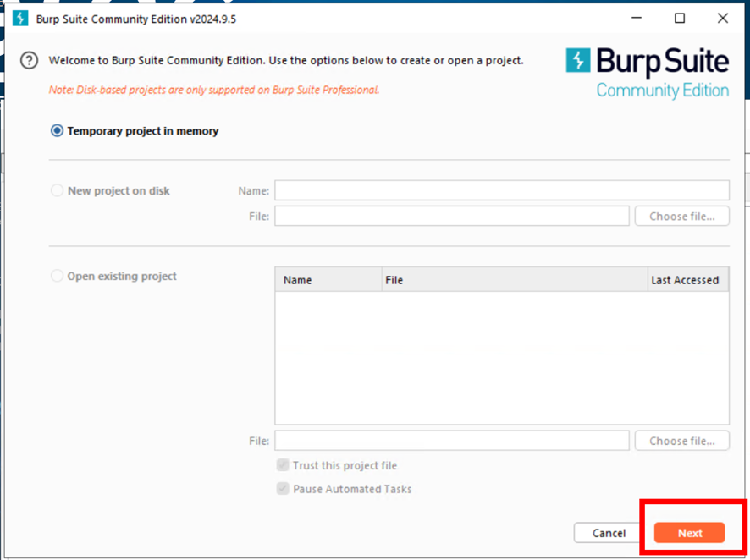Toggle Pause Automated Tasks checkbox
Viewport: 750px width, 560px height.
click(x=283, y=489)
